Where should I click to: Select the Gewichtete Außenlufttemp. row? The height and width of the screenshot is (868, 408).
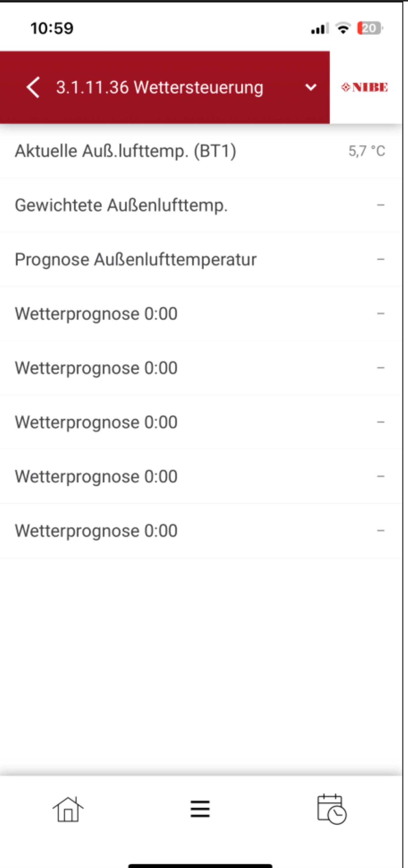click(201, 205)
